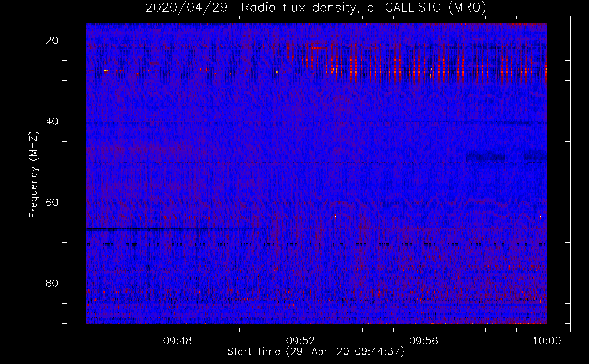Click the 'Start Time (29-Apr-20 09:44:37)' label

click(316, 352)
